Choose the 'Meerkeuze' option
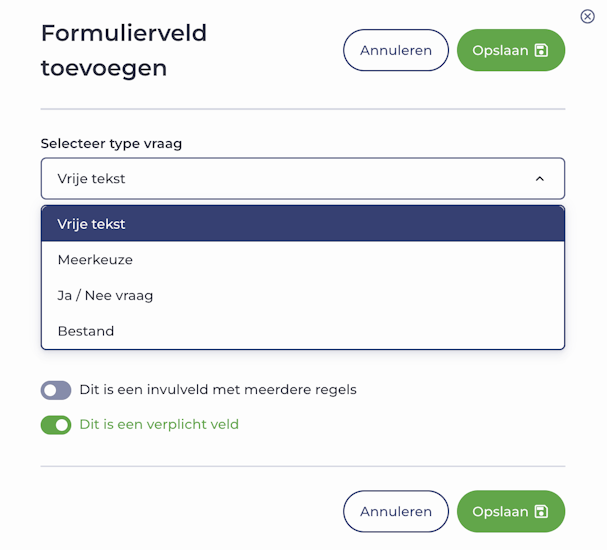 point(96,260)
